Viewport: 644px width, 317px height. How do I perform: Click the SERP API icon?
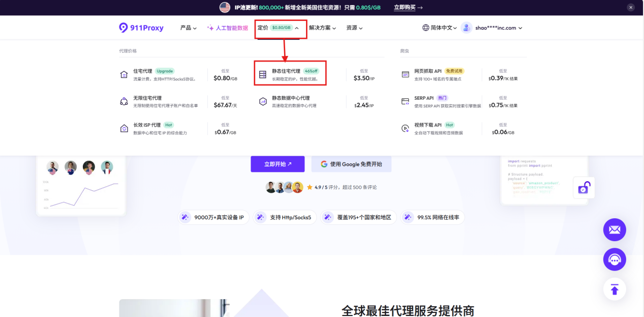(405, 102)
